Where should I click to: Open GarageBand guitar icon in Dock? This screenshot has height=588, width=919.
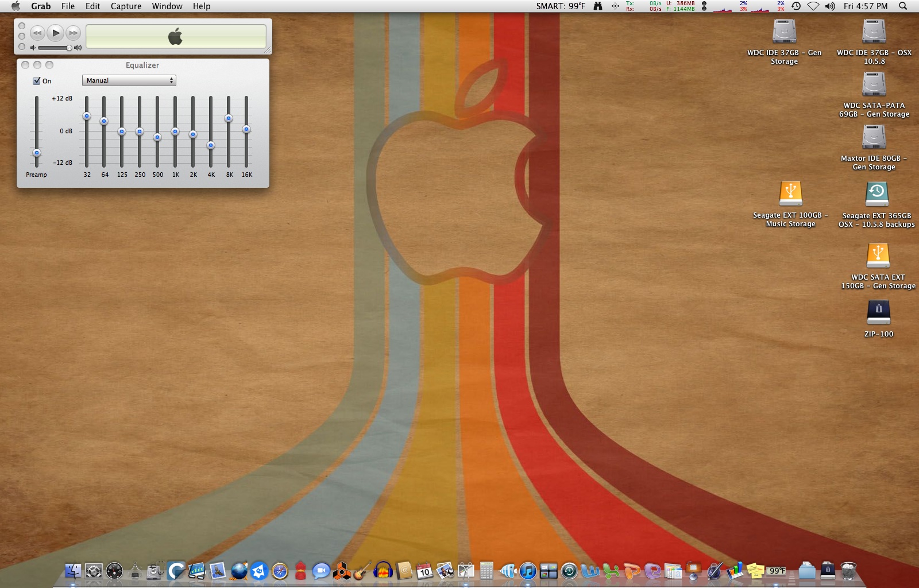tap(362, 571)
